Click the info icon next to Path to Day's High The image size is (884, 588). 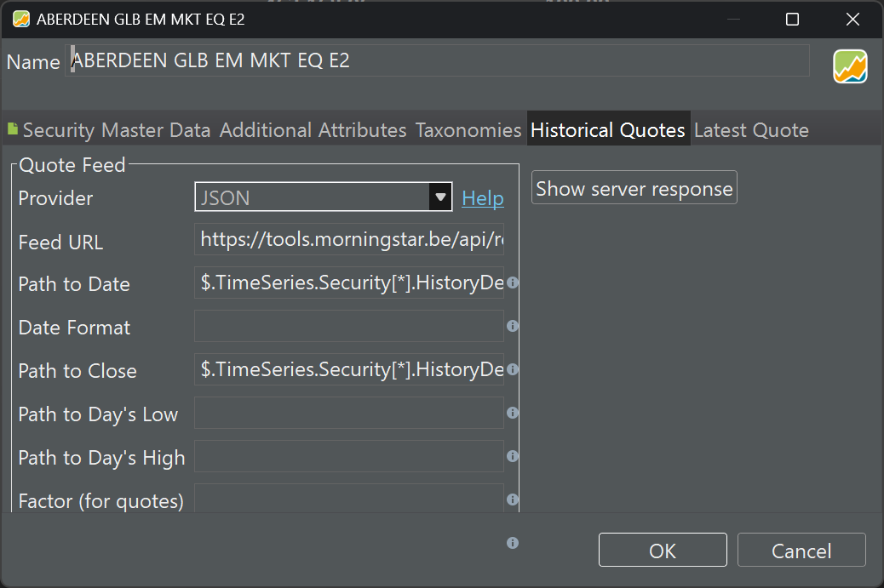pos(513,456)
